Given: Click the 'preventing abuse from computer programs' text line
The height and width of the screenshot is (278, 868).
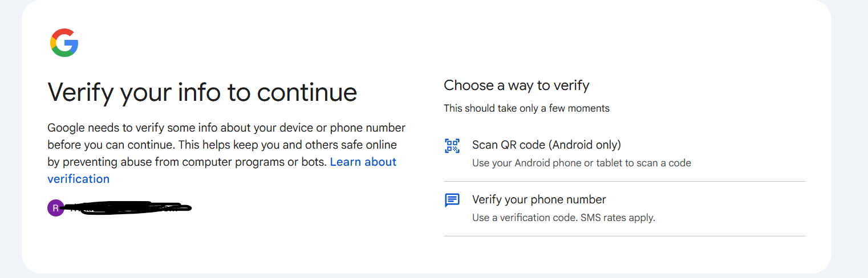Looking at the screenshot, I should (188, 162).
